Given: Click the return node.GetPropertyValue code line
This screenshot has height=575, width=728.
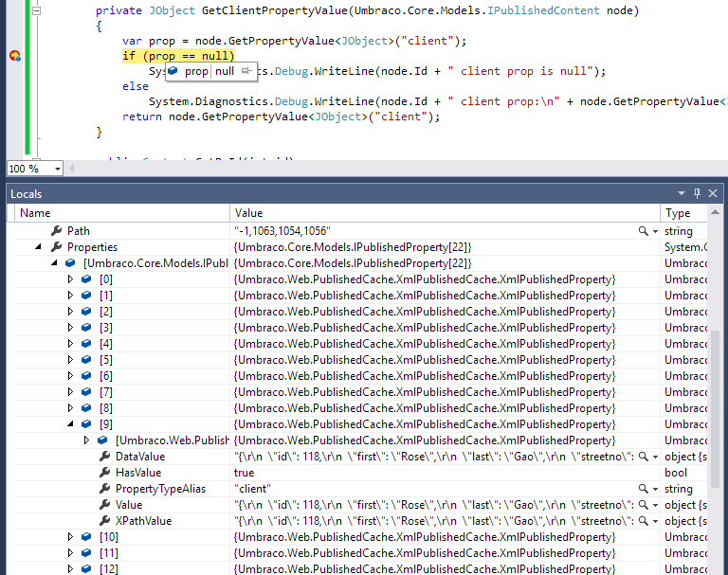Looking at the screenshot, I should (281, 117).
